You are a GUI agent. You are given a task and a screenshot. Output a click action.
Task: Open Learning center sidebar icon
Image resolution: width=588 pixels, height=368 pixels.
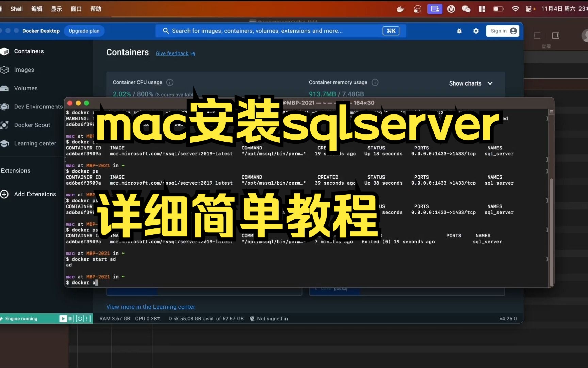(x=4, y=143)
